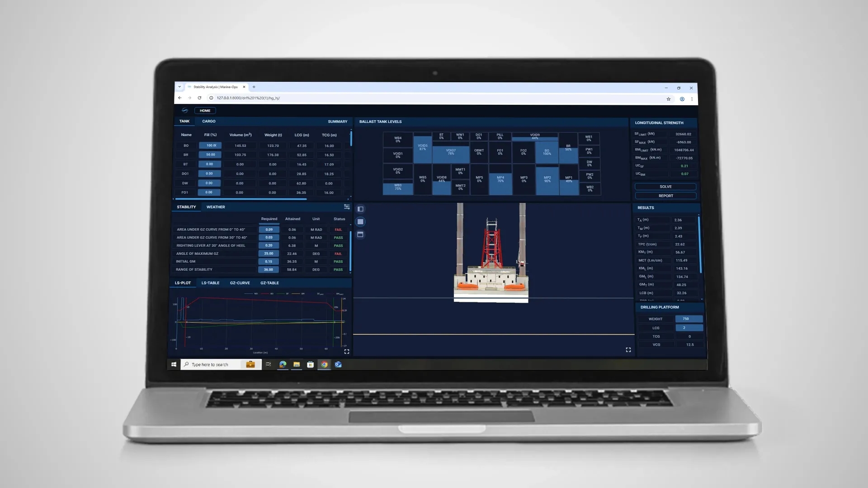Generate output with the REPORT button
Screen dimensions: 868x488
665,196
